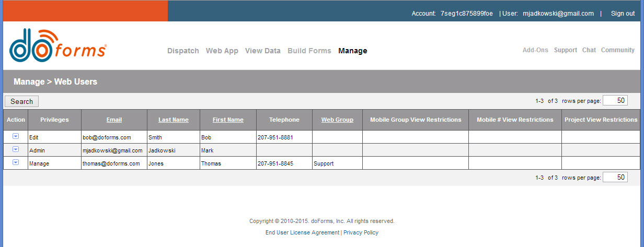The height and width of the screenshot is (247, 644).
Task: Click the Search button
Action: (21, 101)
